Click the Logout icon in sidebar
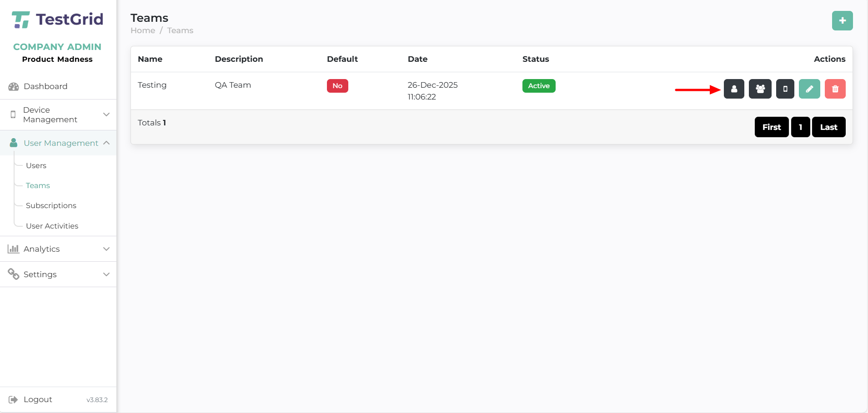This screenshot has width=868, height=413. click(x=14, y=399)
